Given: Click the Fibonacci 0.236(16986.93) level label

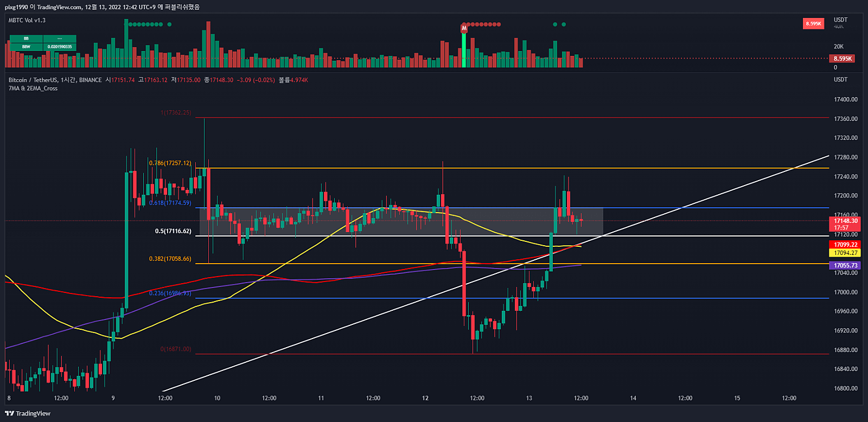Looking at the screenshot, I should click(x=170, y=293).
